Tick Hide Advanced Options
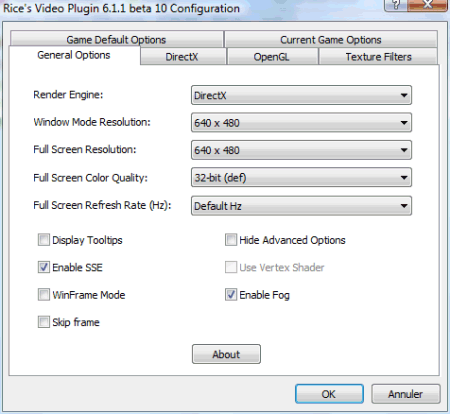450x414 pixels. (231, 240)
